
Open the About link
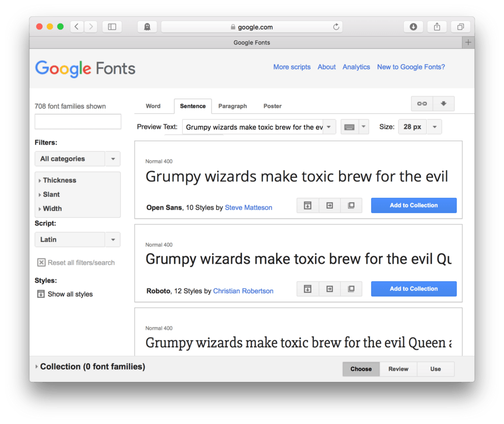coord(327,67)
